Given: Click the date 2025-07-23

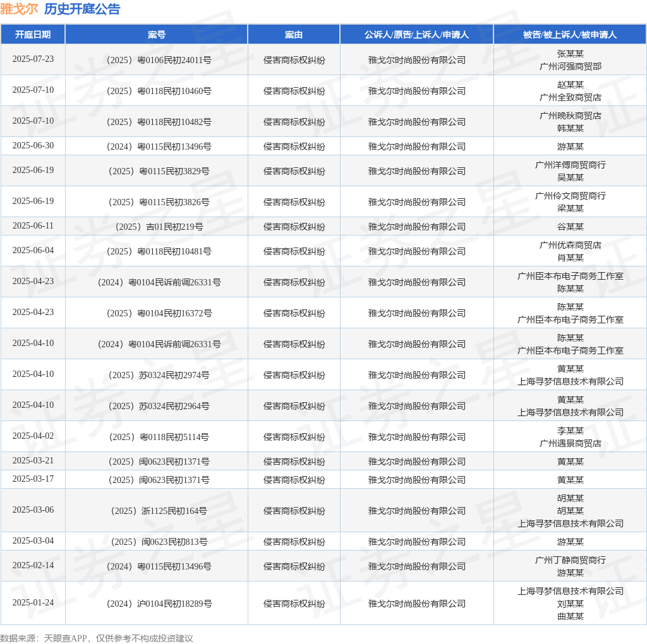Looking at the screenshot, I should pyautogui.click(x=33, y=59).
